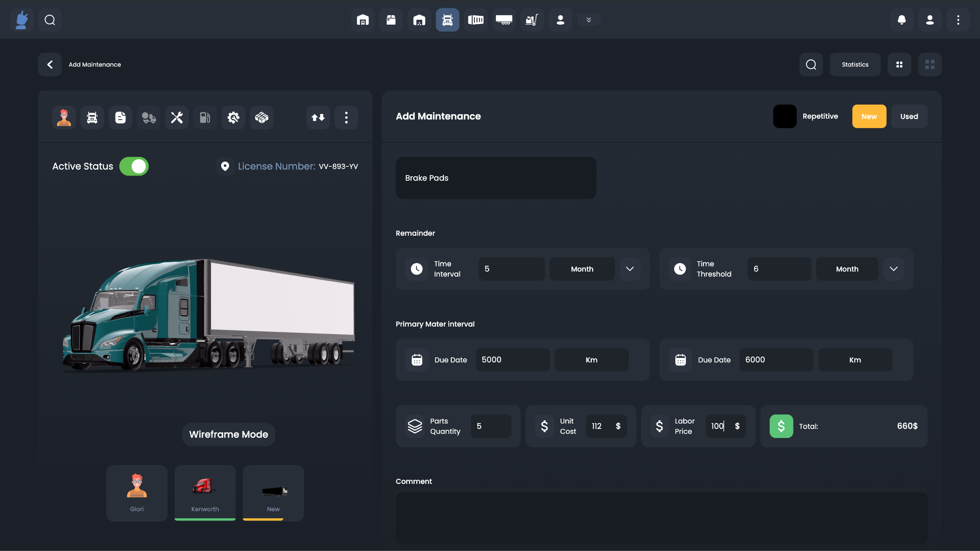Click calendar icon beside 5000 Due Date

417,360
